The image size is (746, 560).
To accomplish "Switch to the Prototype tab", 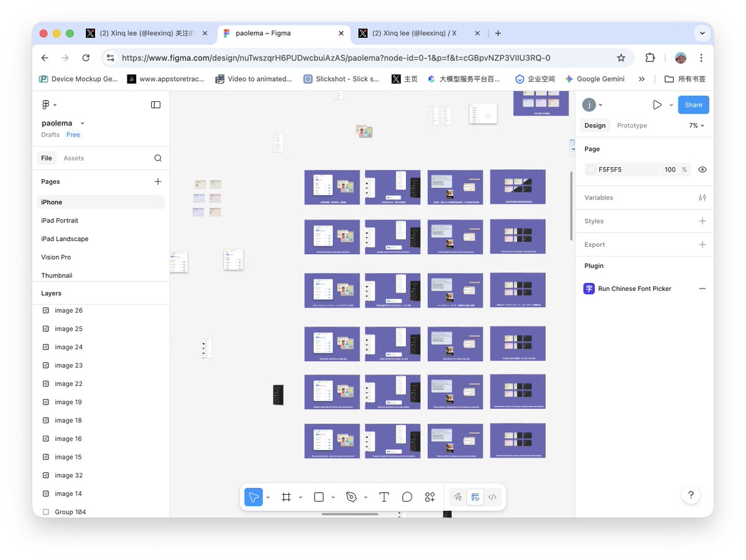I will 632,126.
